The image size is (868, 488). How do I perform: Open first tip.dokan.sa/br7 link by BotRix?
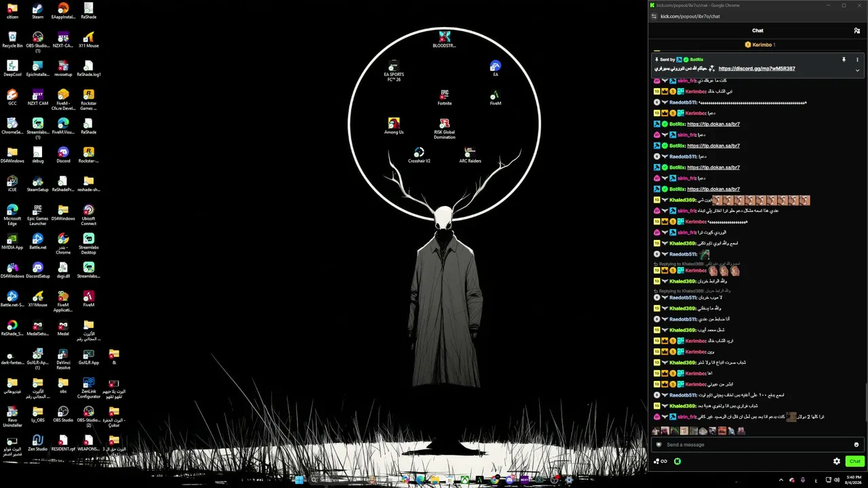[x=713, y=124]
